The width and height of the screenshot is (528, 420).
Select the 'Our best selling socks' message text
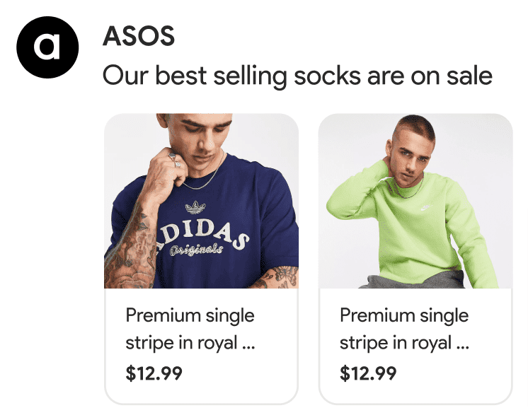pos(297,75)
